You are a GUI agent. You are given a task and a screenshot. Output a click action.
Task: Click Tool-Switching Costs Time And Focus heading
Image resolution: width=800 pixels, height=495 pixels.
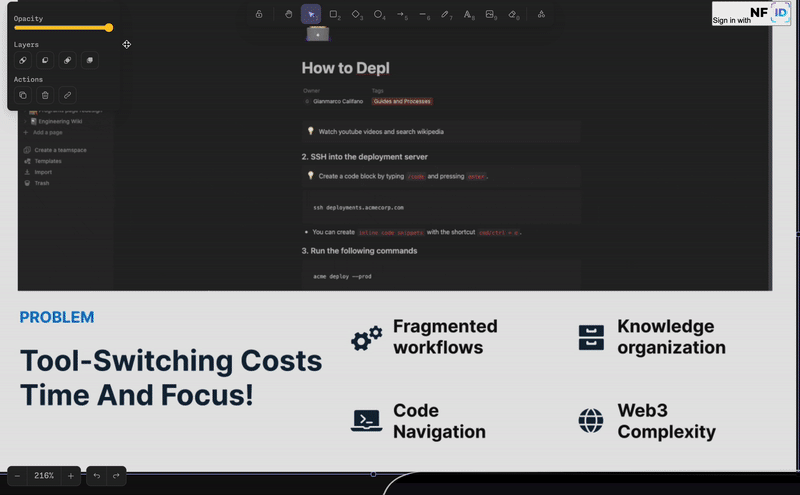tap(171, 378)
